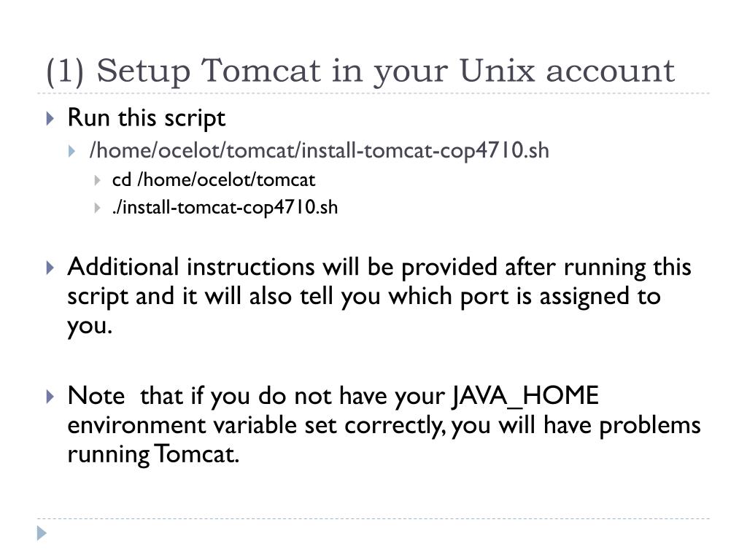Click the words running Tomcat

[153, 454]
